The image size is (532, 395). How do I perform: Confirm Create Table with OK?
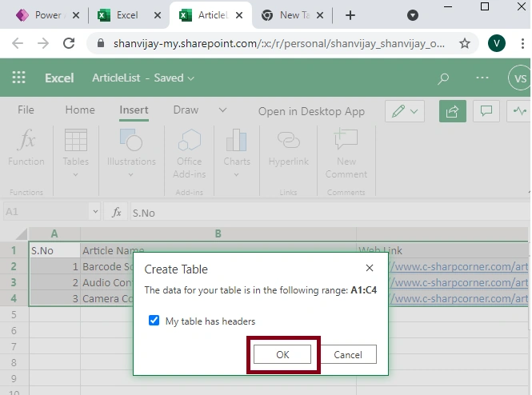pyautogui.click(x=282, y=355)
